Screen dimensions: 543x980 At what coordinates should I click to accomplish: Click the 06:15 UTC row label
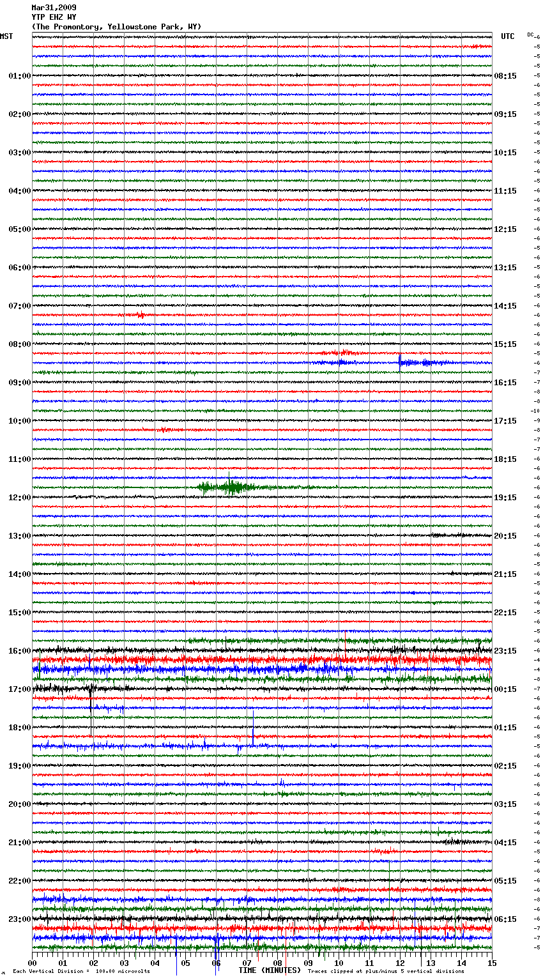tap(505, 919)
